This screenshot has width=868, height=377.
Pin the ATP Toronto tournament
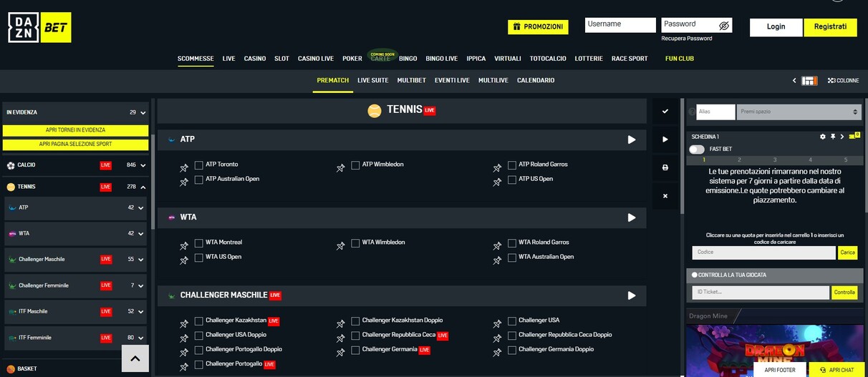(x=184, y=168)
